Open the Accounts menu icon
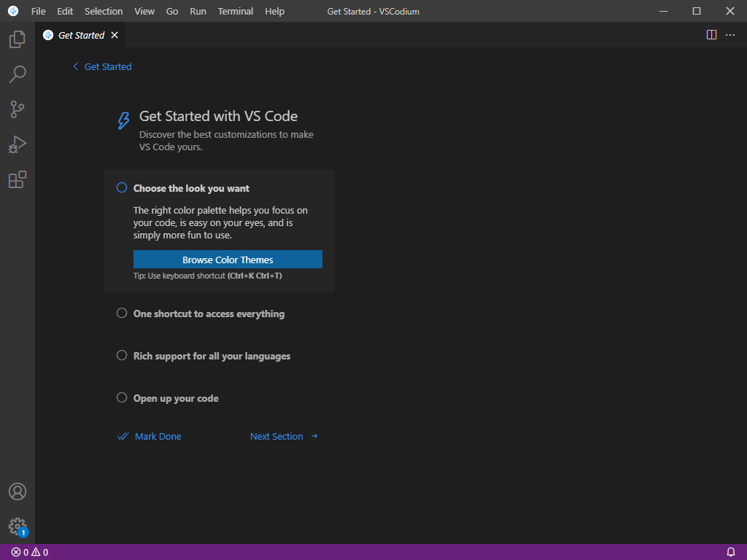Viewport: 747px width, 560px height. [x=18, y=491]
